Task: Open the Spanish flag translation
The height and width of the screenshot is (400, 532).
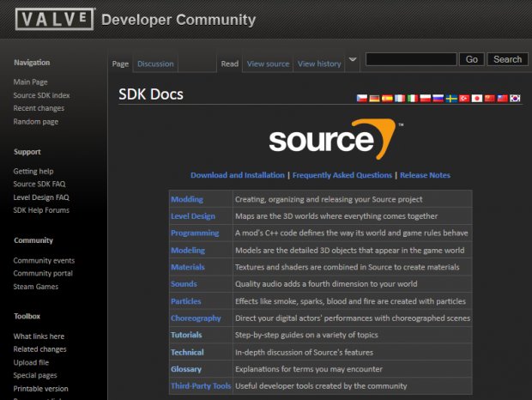Action: point(387,99)
